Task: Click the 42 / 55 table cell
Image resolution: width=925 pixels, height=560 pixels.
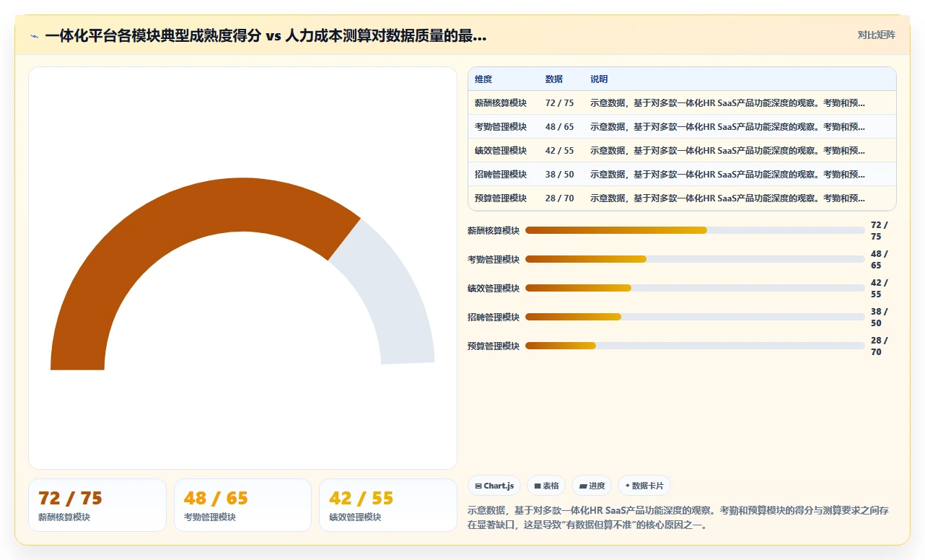Action: [x=560, y=151]
